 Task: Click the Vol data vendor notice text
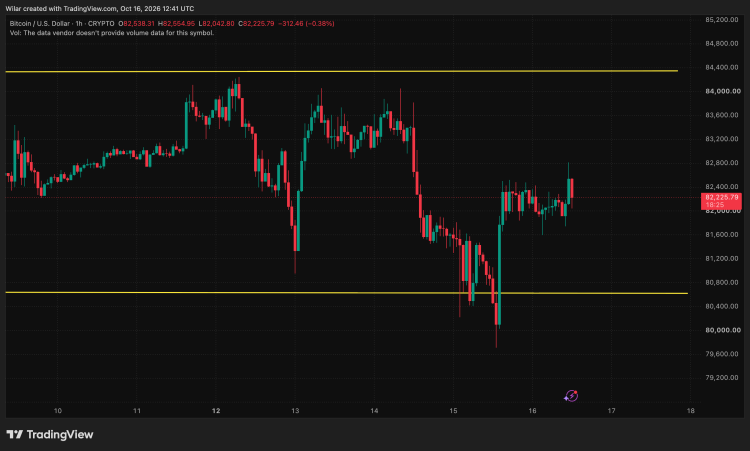pos(112,33)
